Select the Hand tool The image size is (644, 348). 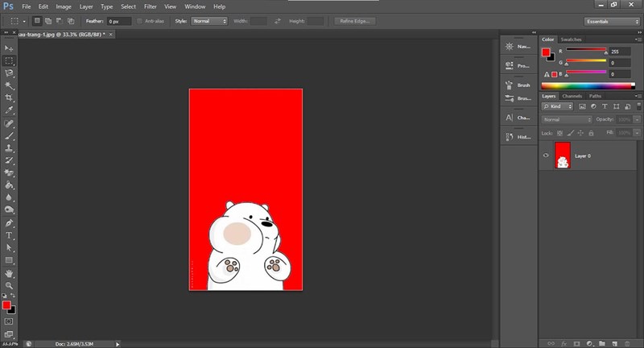pyautogui.click(x=9, y=273)
